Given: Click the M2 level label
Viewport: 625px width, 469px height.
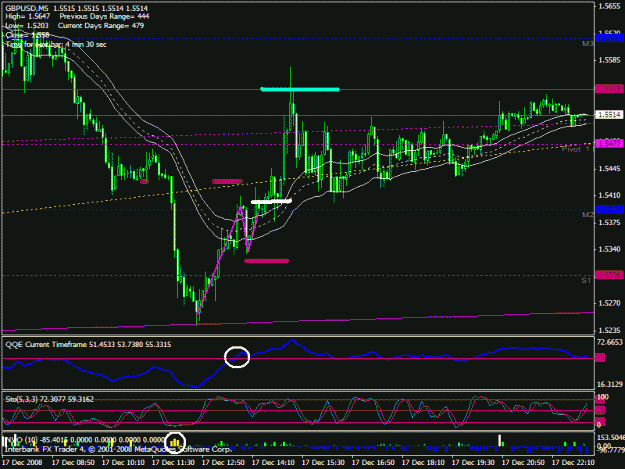Looking at the screenshot, I should tap(587, 215).
